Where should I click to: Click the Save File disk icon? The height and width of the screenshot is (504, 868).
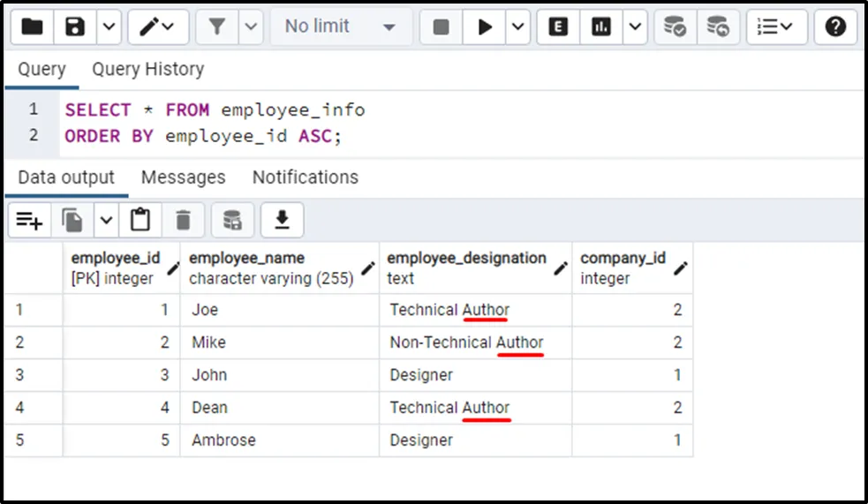click(x=75, y=27)
